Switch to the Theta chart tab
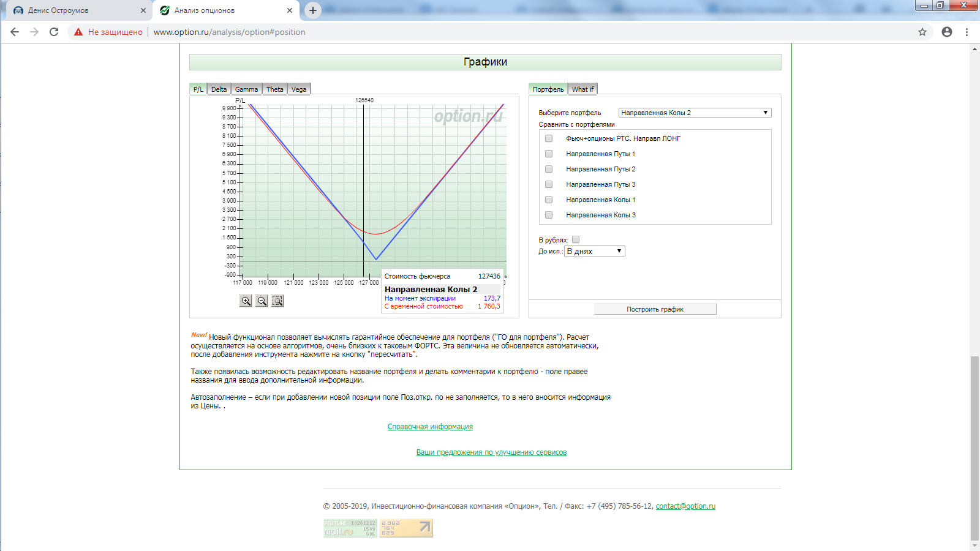 pos(275,89)
